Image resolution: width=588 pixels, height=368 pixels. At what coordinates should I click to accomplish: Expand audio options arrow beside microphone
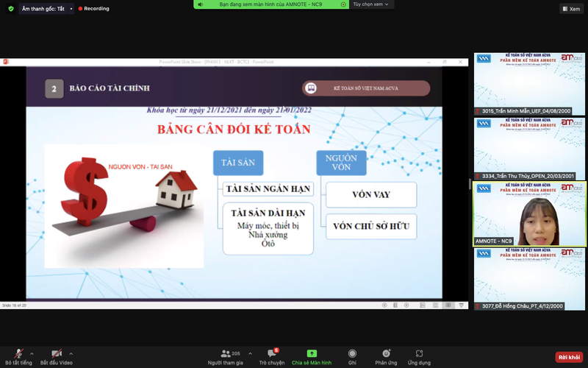click(30, 351)
